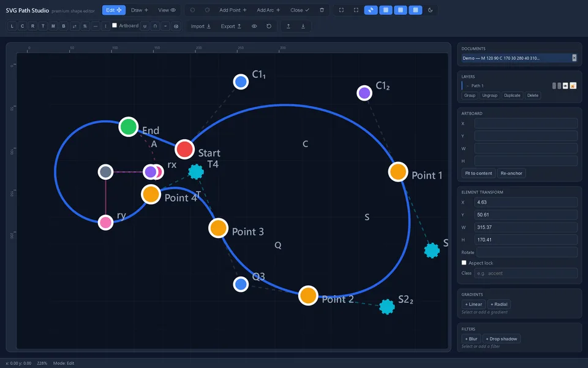Image resolution: width=588 pixels, height=368 pixels.
Task: Click the Close path button
Action: [x=300, y=10]
